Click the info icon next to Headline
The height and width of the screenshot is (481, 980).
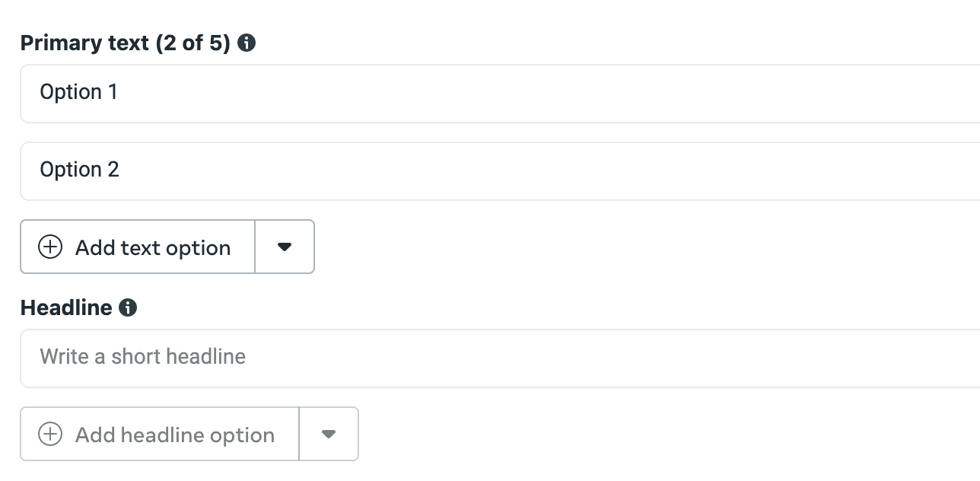[129, 308]
